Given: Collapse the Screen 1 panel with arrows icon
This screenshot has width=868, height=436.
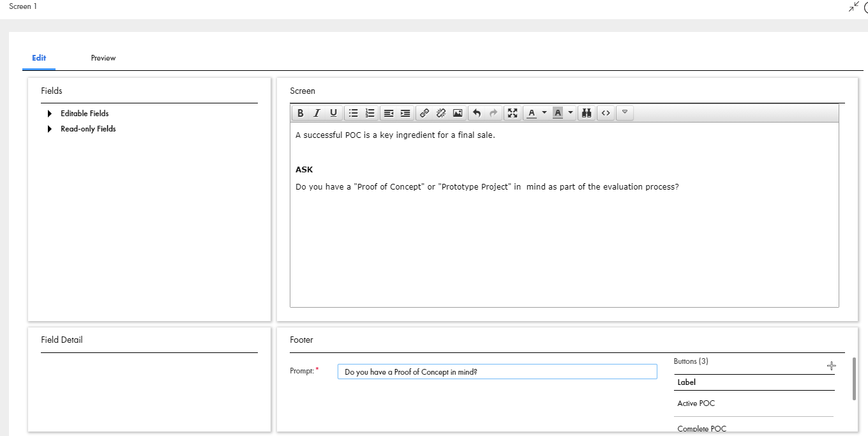Looking at the screenshot, I should (854, 6).
